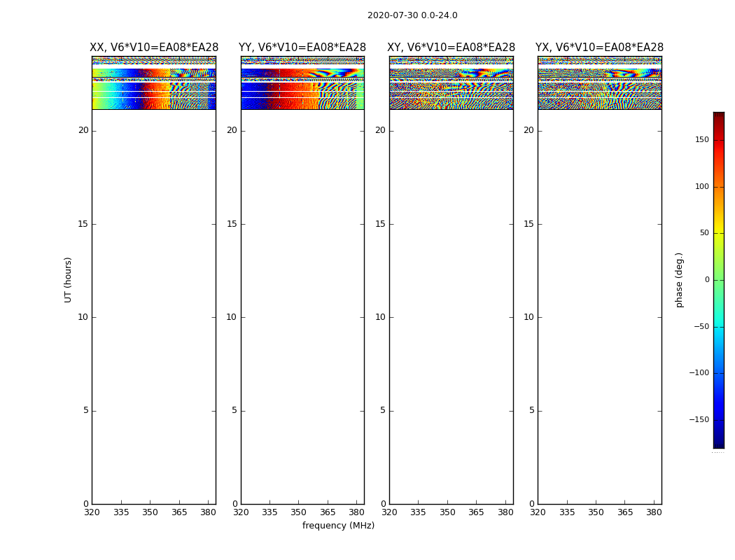The height and width of the screenshot is (560, 735).
Task: Click the YX panel title text
Action: click(x=599, y=48)
